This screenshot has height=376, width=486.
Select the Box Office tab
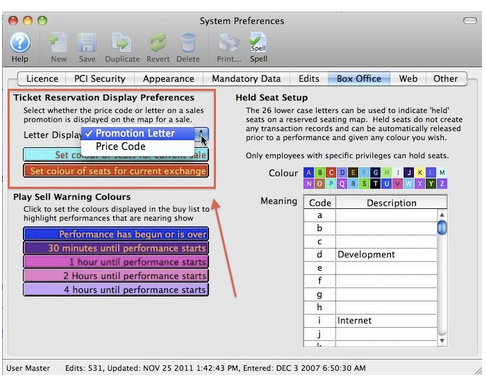359,79
